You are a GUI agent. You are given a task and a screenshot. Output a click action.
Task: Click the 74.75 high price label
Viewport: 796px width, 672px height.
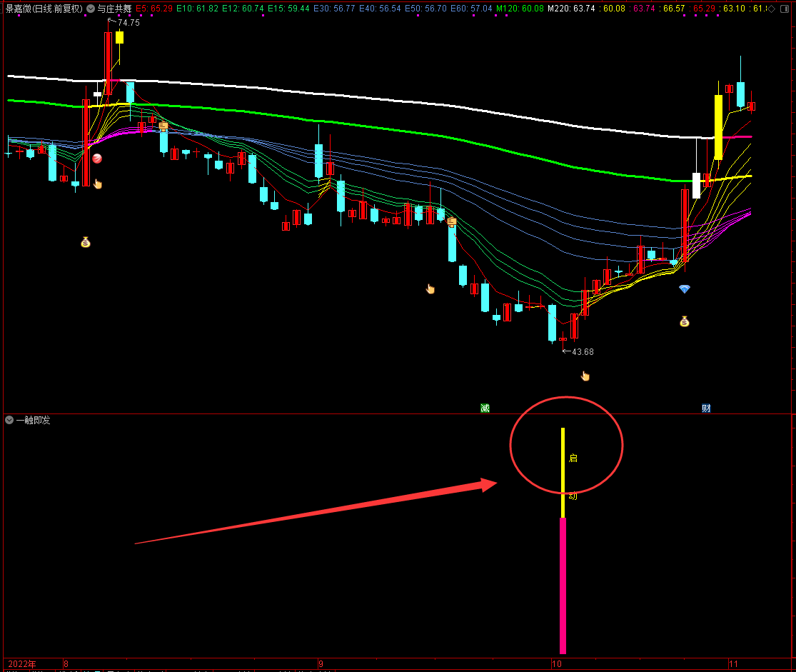pyautogui.click(x=129, y=22)
